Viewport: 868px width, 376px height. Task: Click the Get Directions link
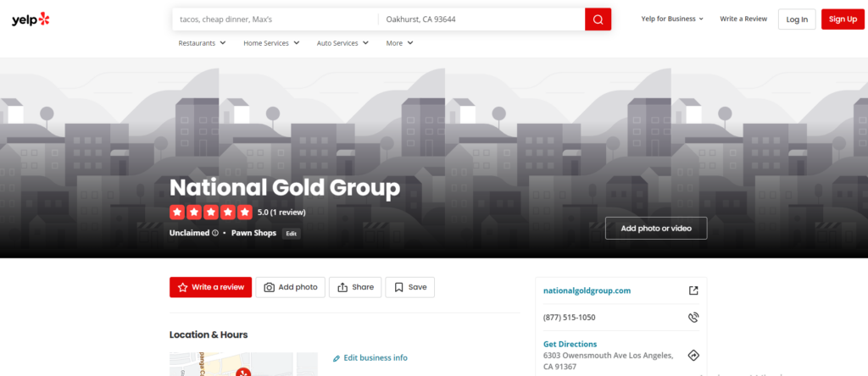click(x=570, y=344)
